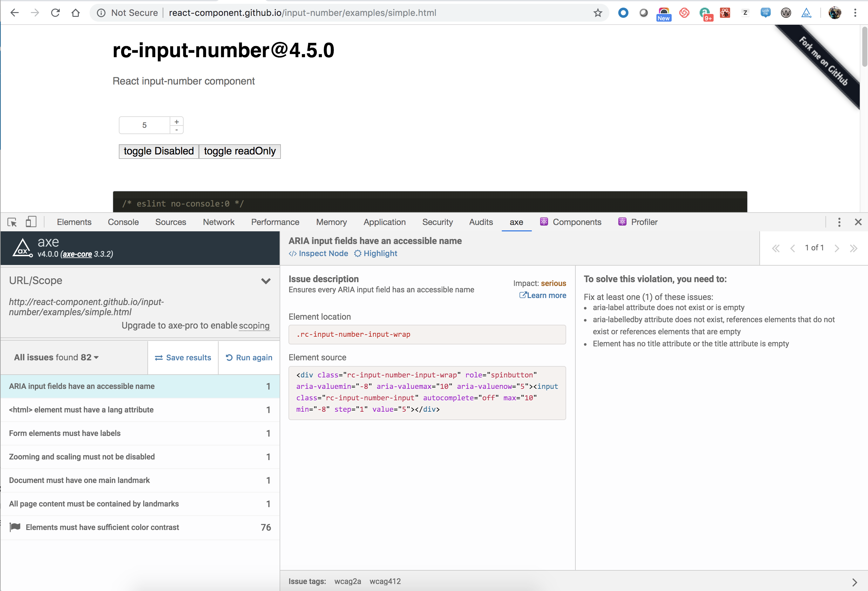The image size is (868, 591).
Task: Switch to the Console tab
Action: 123,222
